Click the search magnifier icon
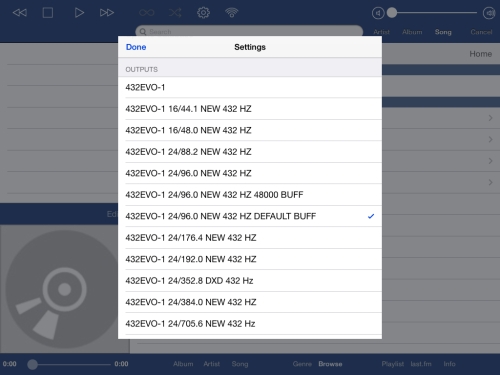The image size is (500, 375). [x=143, y=32]
